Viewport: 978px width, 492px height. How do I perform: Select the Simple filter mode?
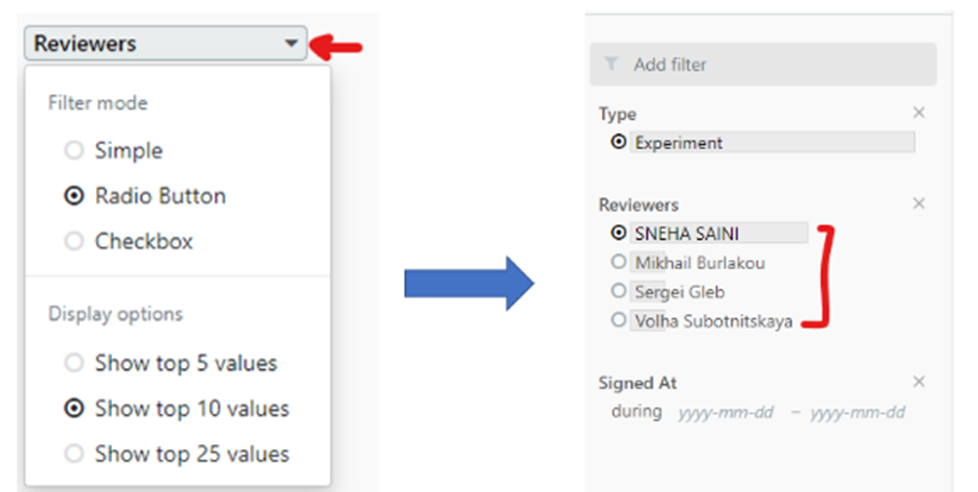click(x=74, y=150)
